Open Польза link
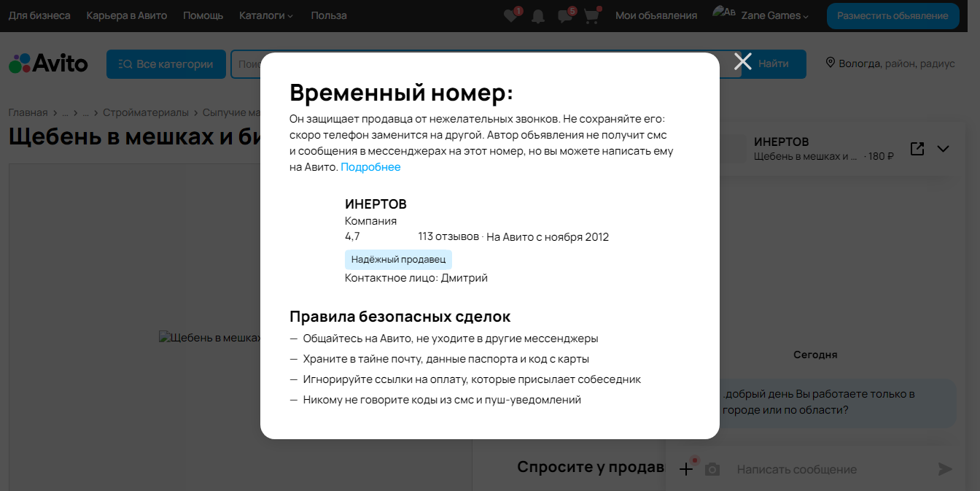 [x=329, y=15]
